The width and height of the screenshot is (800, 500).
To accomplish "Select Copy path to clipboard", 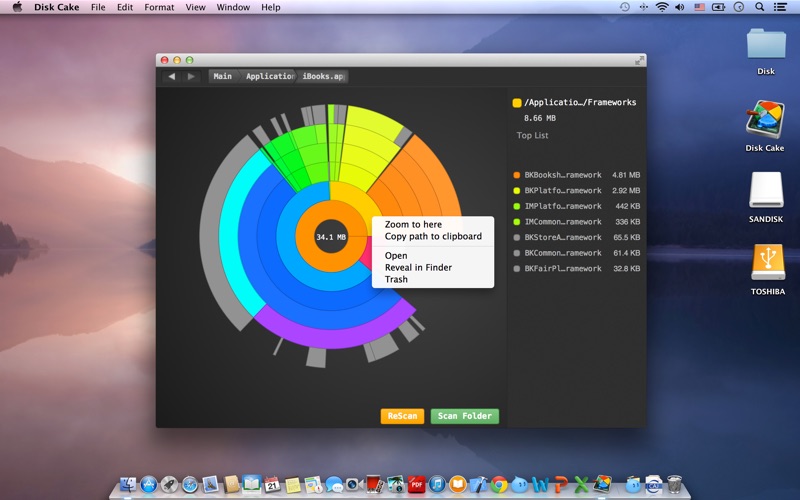I will coord(433,236).
